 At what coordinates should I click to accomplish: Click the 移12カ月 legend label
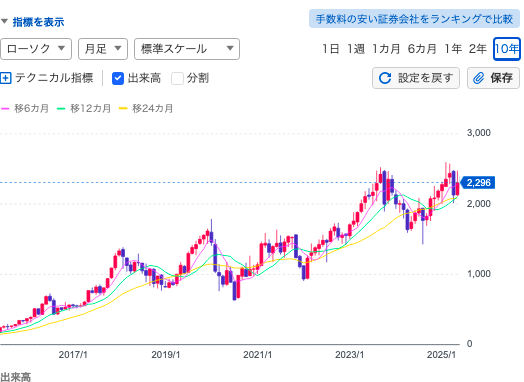tap(90, 109)
